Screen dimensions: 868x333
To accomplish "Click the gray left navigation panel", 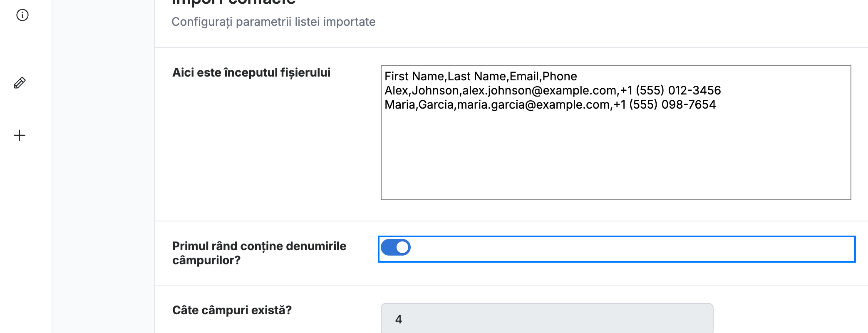I will click(x=103, y=166).
